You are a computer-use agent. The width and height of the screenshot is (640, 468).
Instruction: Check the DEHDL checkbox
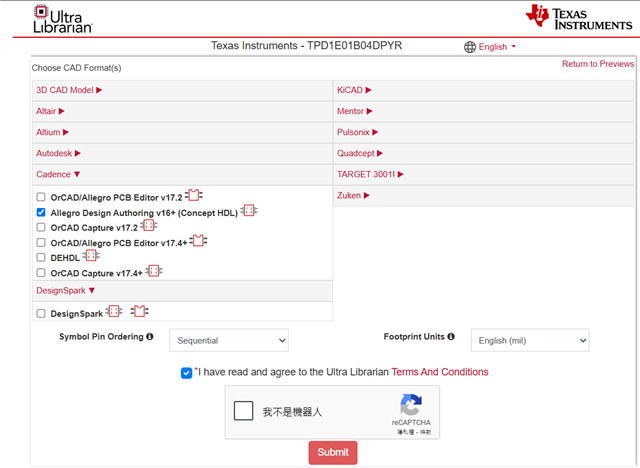pos(41,257)
